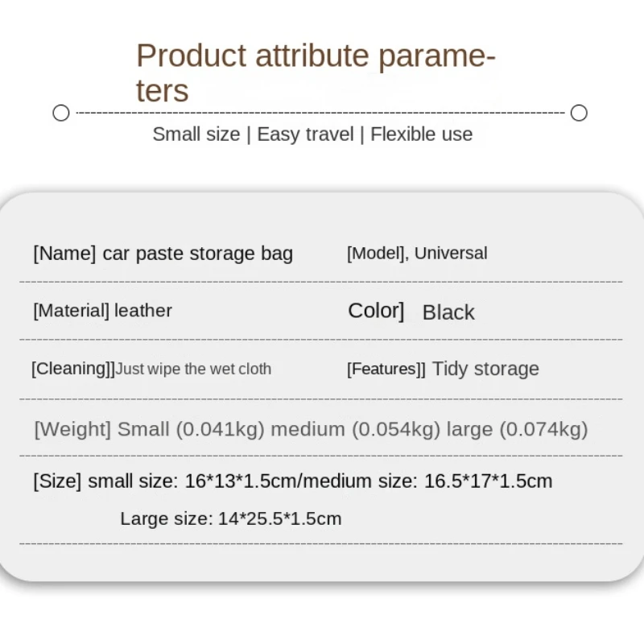Image resolution: width=644 pixels, height=644 pixels.
Task: Select the "[Model]" label
Action: click(376, 254)
